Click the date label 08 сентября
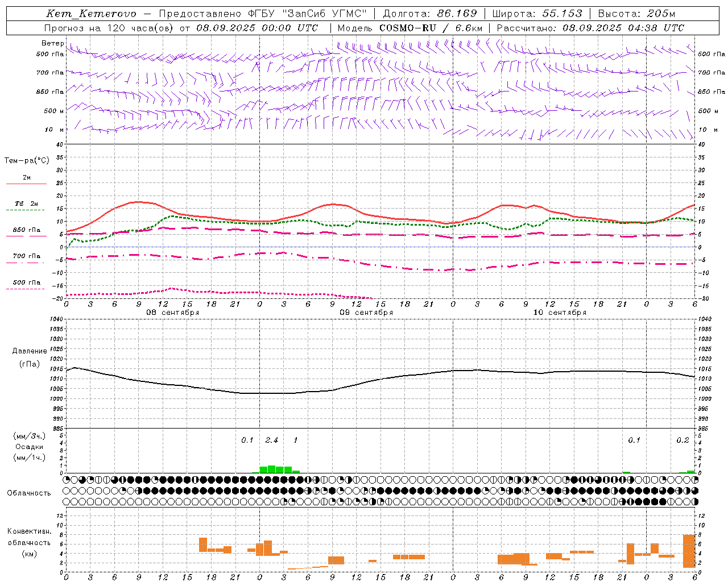Screen dimensions: 728x582 click(x=173, y=313)
